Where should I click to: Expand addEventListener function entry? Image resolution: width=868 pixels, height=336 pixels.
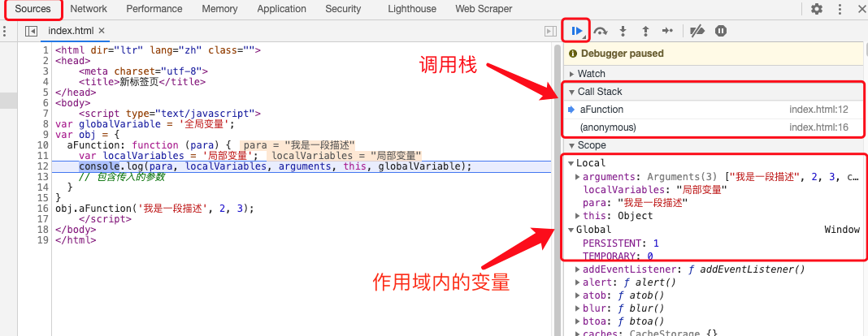point(578,269)
